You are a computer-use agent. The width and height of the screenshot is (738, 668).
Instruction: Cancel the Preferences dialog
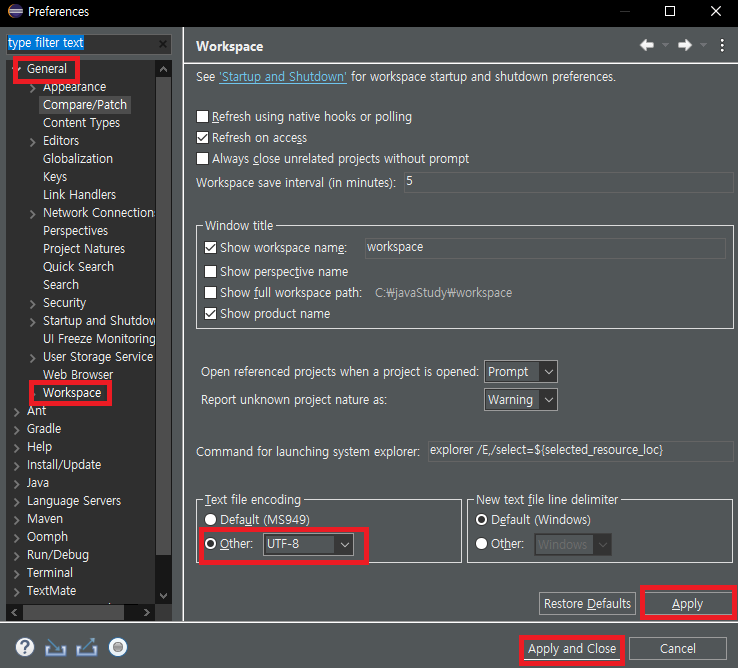coord(677,649)
